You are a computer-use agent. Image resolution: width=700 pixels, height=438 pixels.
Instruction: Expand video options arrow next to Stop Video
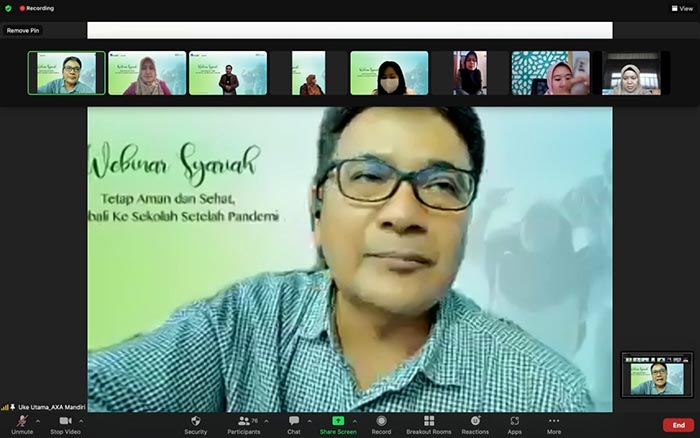click(x=81, y=421)
